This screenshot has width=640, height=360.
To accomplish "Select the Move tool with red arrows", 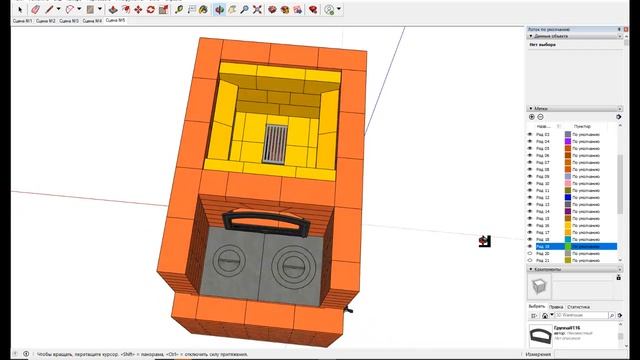I will [x=138, y=9].
